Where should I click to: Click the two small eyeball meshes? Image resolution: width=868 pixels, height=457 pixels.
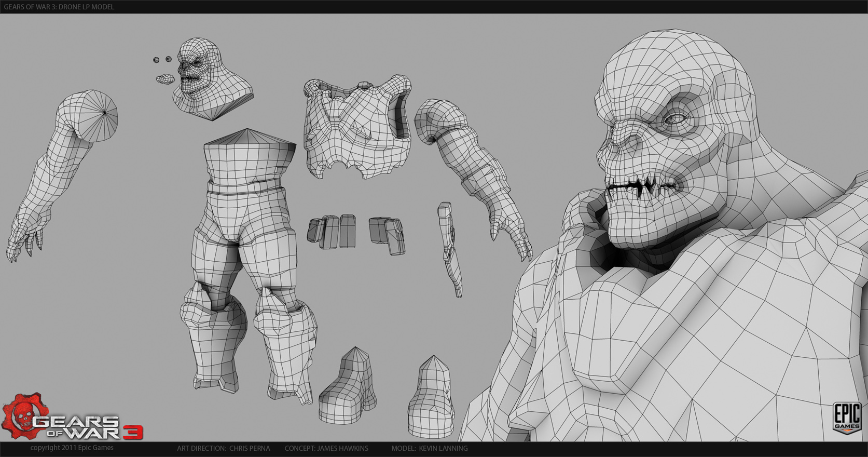tap(162, 60)
